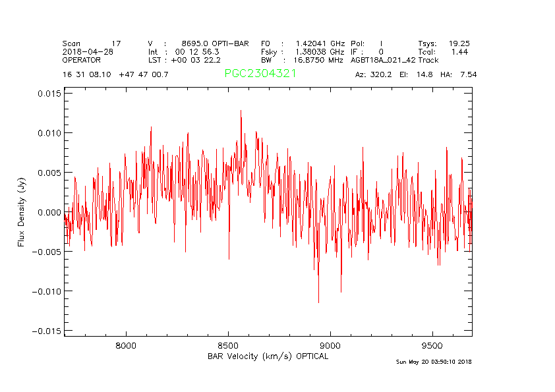The width and height of the screenshot is (555, 392).
Task: Select the velocity value 8695.0 OPTI-BAR
Action: point(215,43)
